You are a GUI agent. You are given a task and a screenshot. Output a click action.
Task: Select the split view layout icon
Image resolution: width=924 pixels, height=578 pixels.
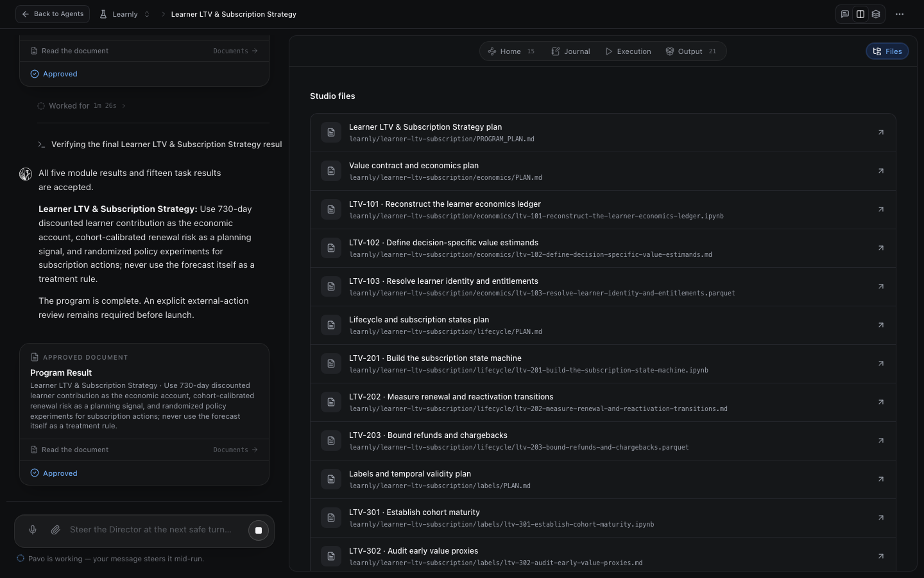point(860,14)
